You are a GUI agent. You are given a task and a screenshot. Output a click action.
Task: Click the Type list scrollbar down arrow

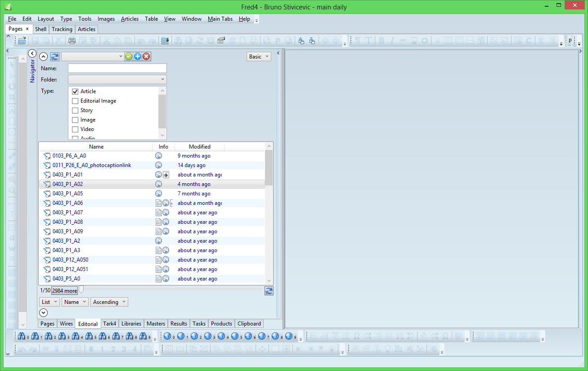click(x=163, y=135)
